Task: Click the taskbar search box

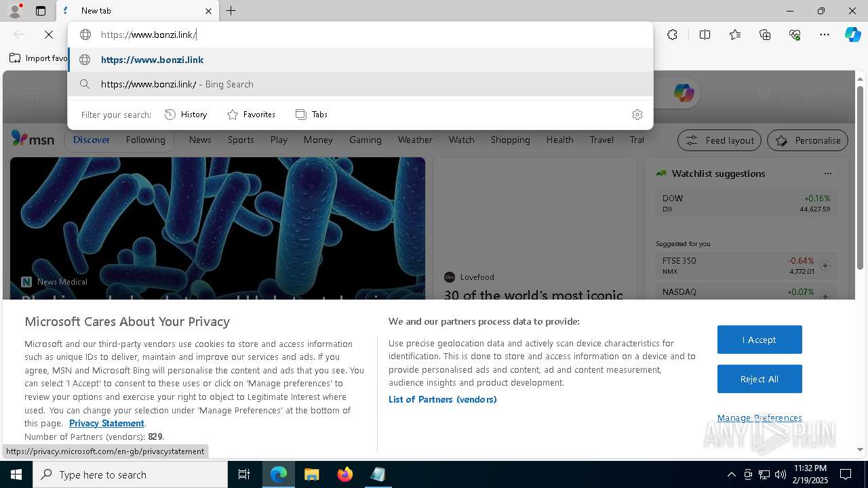Action: pyautogui.click(x=130, y=474)
